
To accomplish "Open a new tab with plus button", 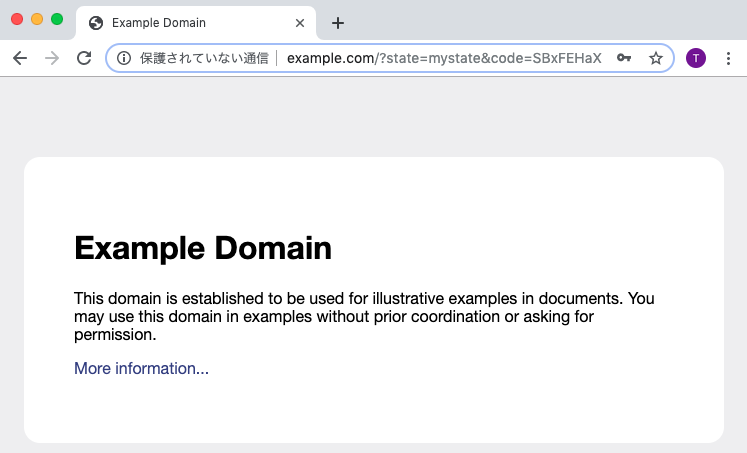I will [338, 23].
